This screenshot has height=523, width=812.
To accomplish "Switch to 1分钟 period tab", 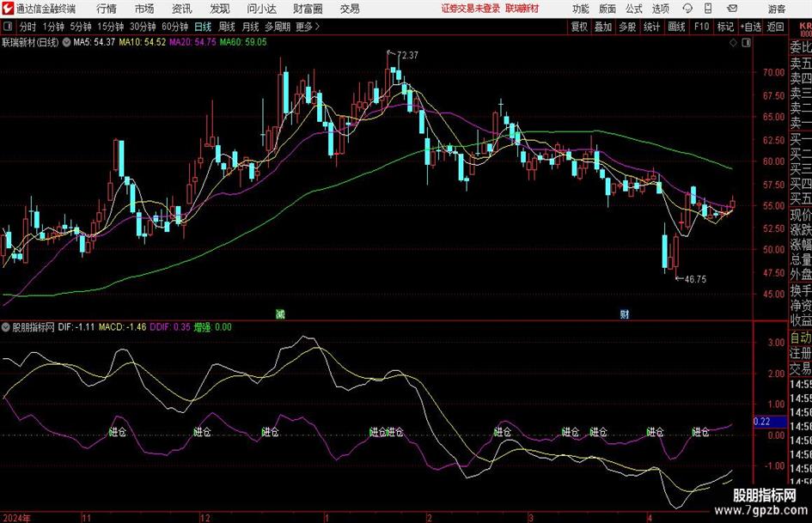I will coord(53,27).
